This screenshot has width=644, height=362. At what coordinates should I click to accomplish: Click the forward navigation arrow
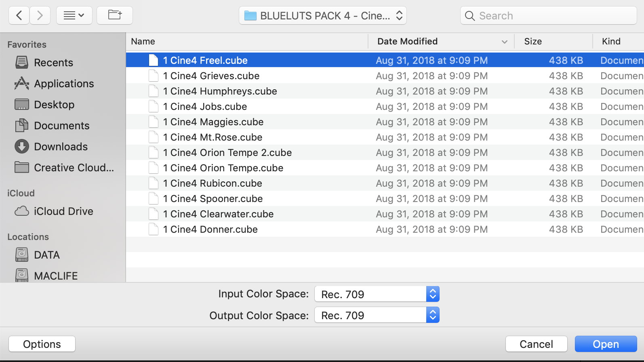tap(40, 15)
